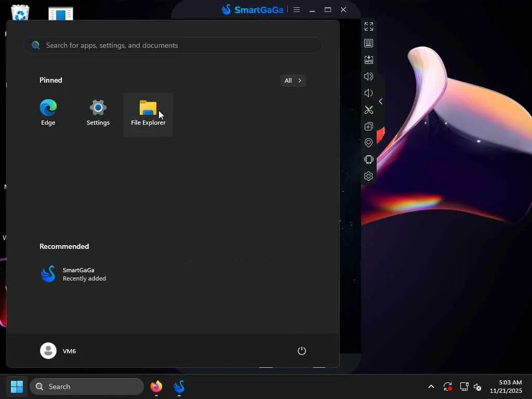532x399 pixels.
Task: Open recommended SmartGaGa app
Action: (x=73, y=274)
